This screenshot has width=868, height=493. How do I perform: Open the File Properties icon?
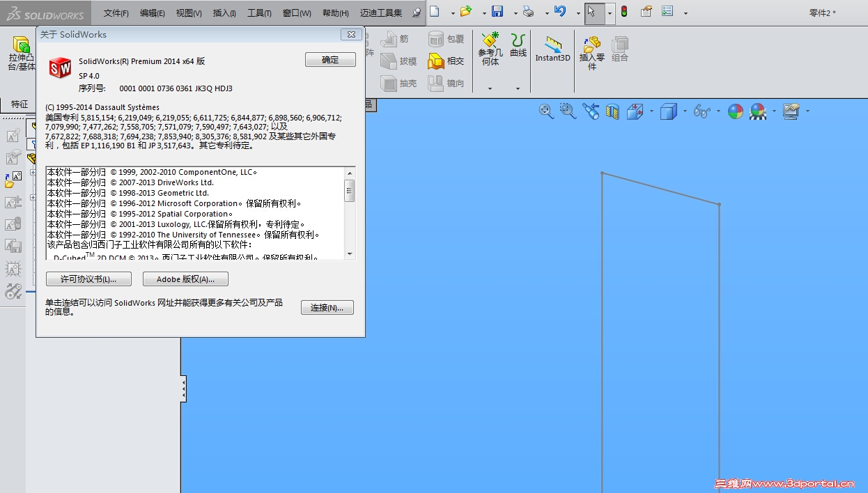click(x=646, y=12)
